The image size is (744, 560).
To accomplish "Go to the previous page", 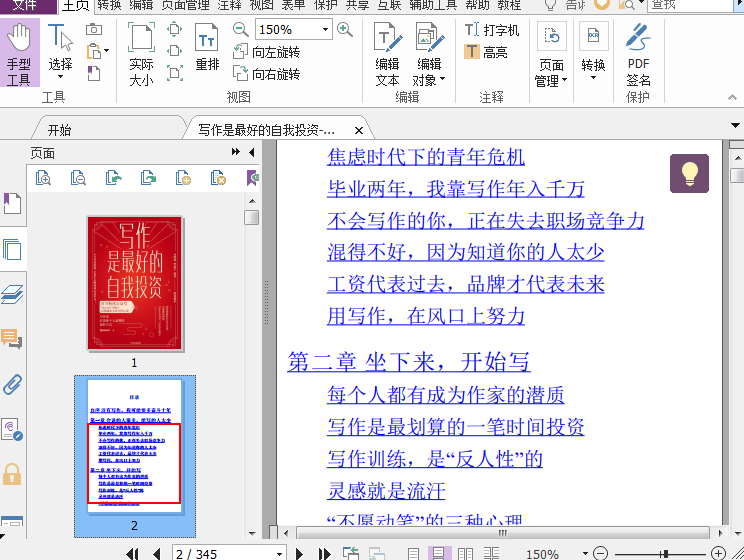I will pyautogui.click(x=157, y=553).
